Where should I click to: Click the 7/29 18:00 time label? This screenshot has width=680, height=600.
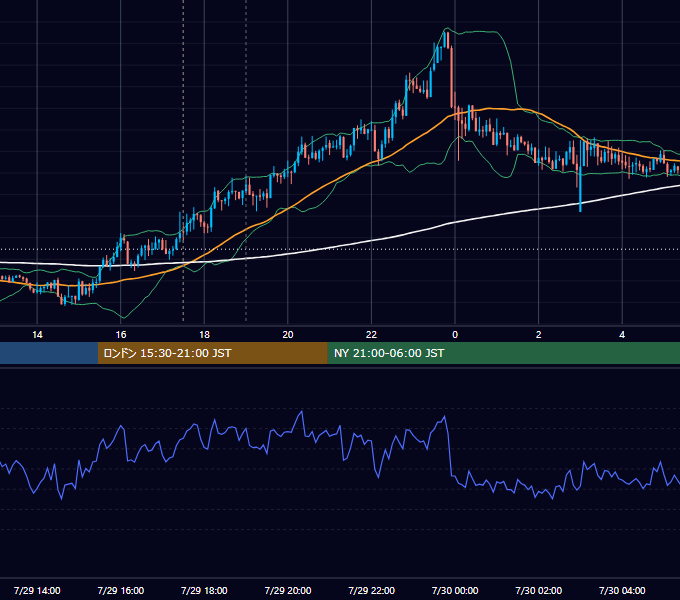[x=204, y=590]
